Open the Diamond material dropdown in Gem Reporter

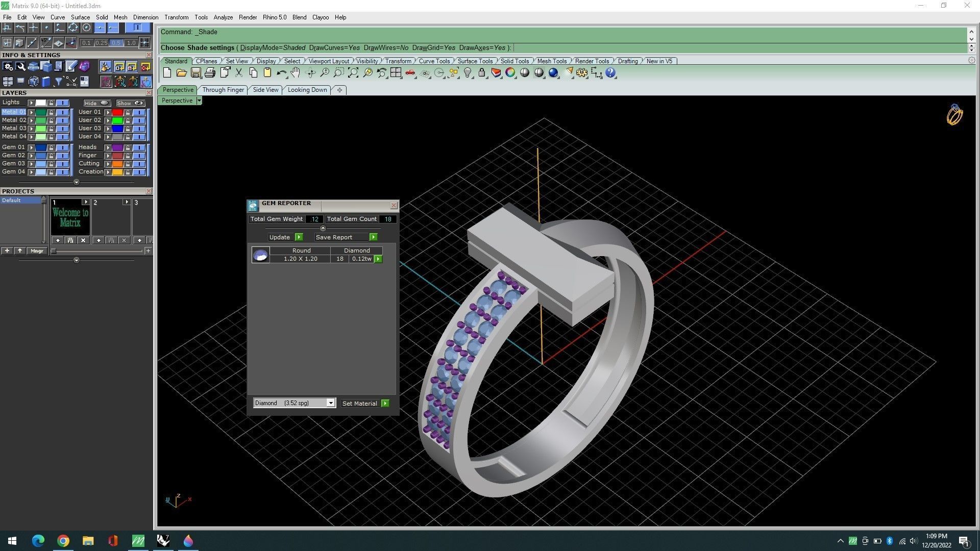click(331, 403)
